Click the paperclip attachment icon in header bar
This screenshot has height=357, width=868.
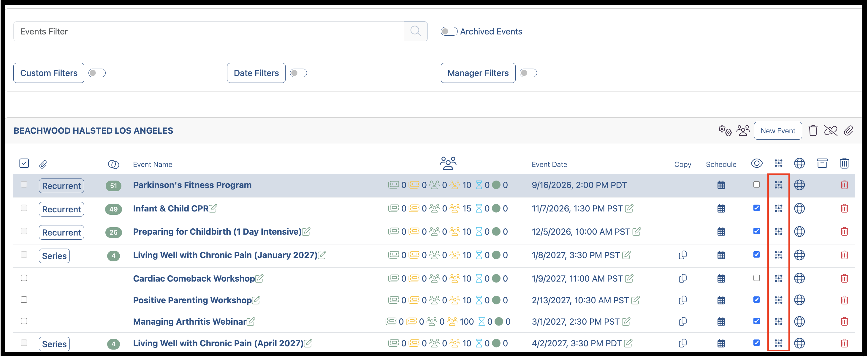click(848, 130)
